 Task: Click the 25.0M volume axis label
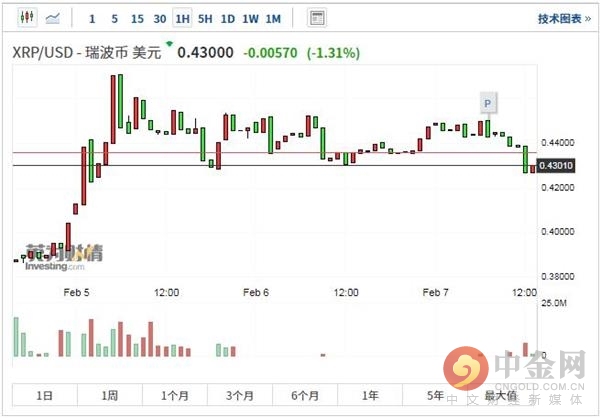(554, 304)
